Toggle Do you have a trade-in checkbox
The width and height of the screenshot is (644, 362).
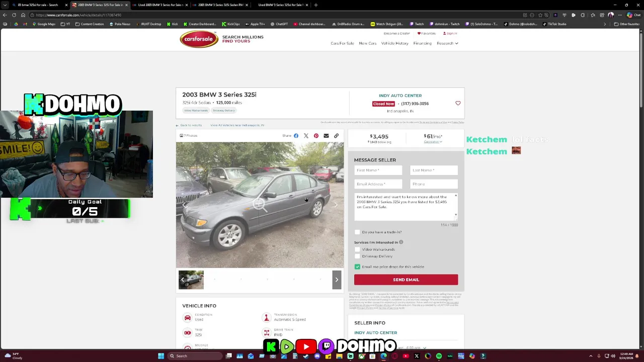pyautogui.click(x=357, y=232)
